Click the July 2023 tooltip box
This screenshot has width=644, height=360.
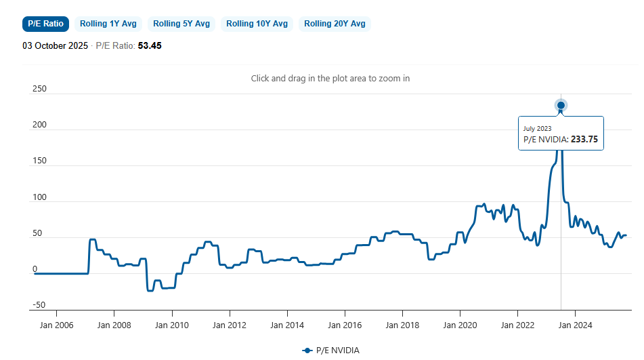click(561, 133)
